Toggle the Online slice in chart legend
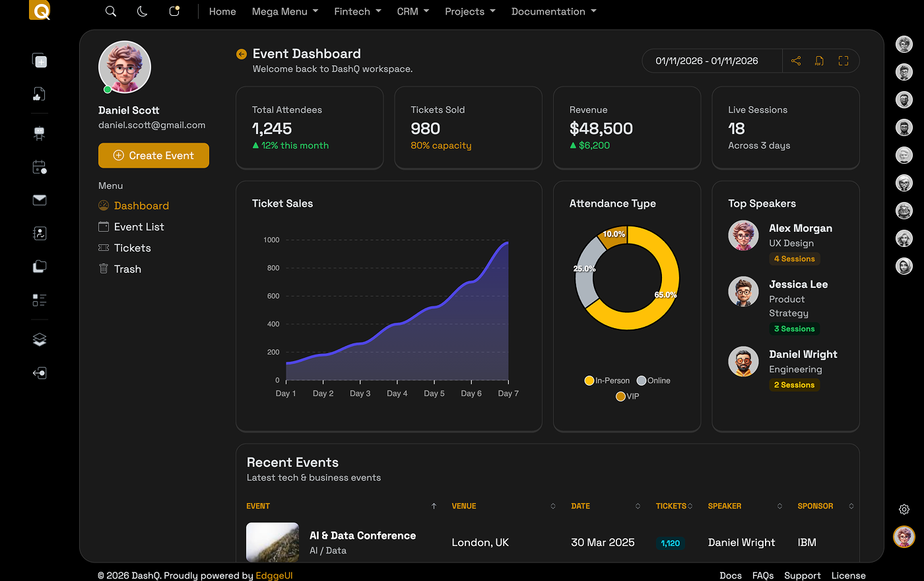The height and width of the screenshot is (581, 924). (653, 380)
